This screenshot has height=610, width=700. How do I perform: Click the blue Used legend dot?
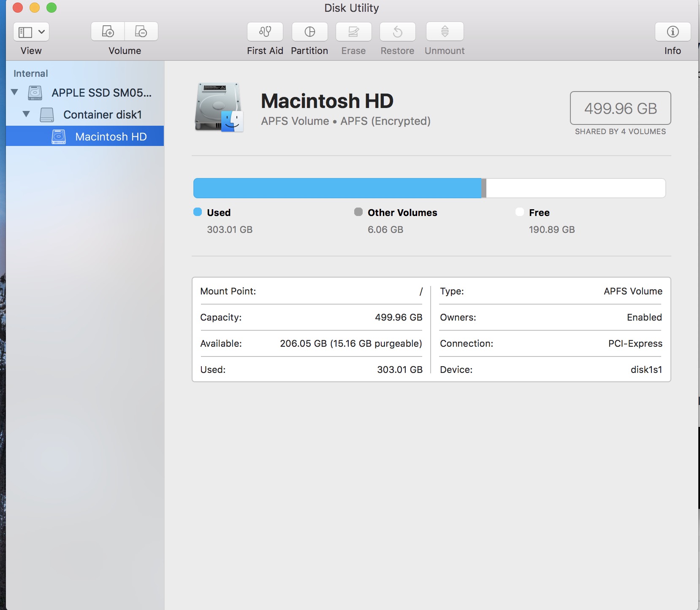198,212
